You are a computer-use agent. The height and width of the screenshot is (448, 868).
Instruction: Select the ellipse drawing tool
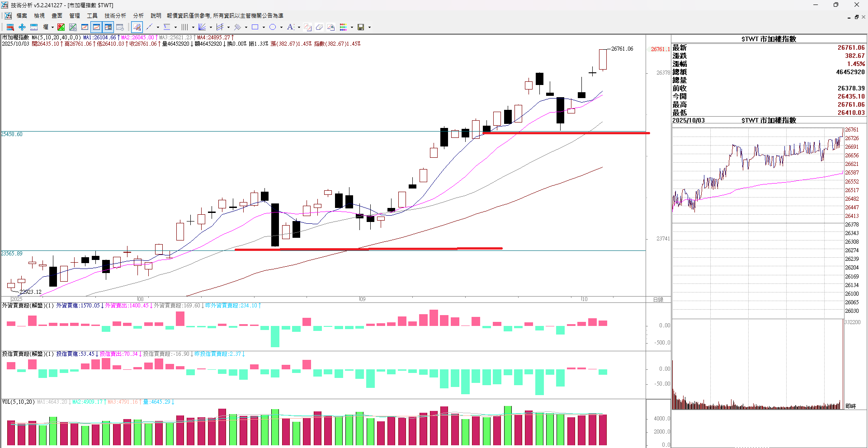click(273, 27)
